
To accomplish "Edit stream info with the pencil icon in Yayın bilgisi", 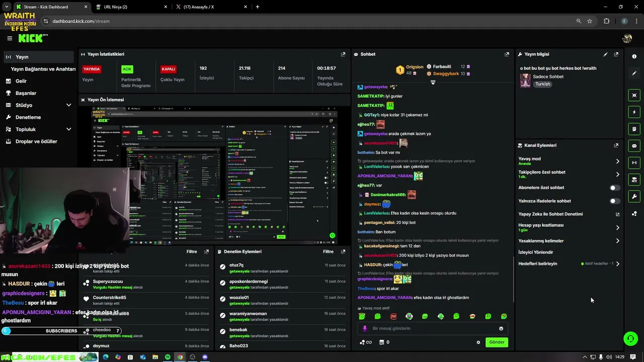I will click(x=605, y=54).
